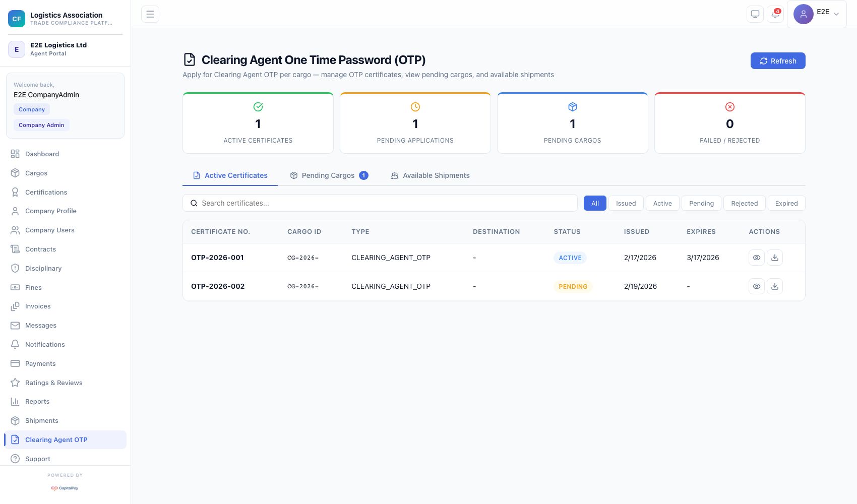Download certificate OTP-2026-002
857x504 pixels.
pyautogui.click(x=775, y=286)
